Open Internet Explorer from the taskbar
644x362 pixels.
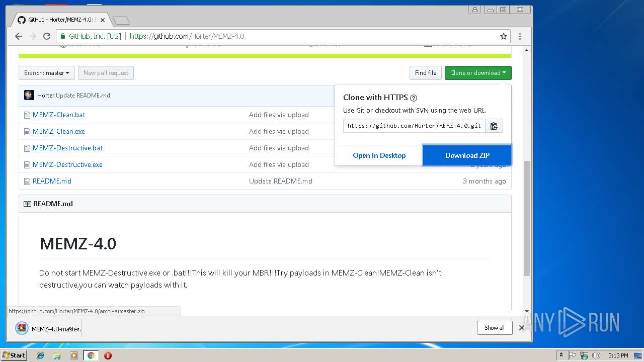[x=40, y=355]
